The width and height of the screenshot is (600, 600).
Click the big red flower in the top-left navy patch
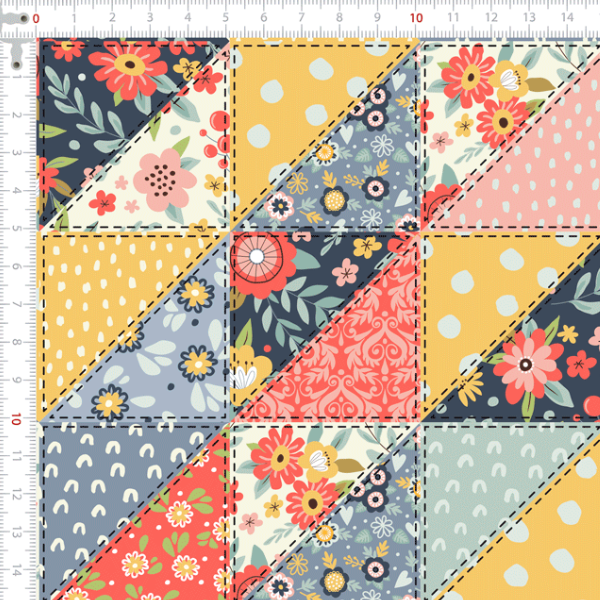pyautogui.click(x=130, y=66)
